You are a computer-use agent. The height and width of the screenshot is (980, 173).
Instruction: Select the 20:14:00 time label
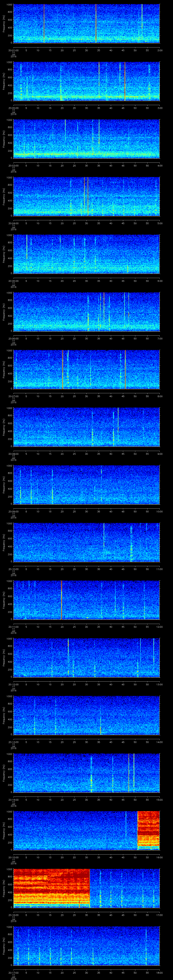(x=13, y=799)
